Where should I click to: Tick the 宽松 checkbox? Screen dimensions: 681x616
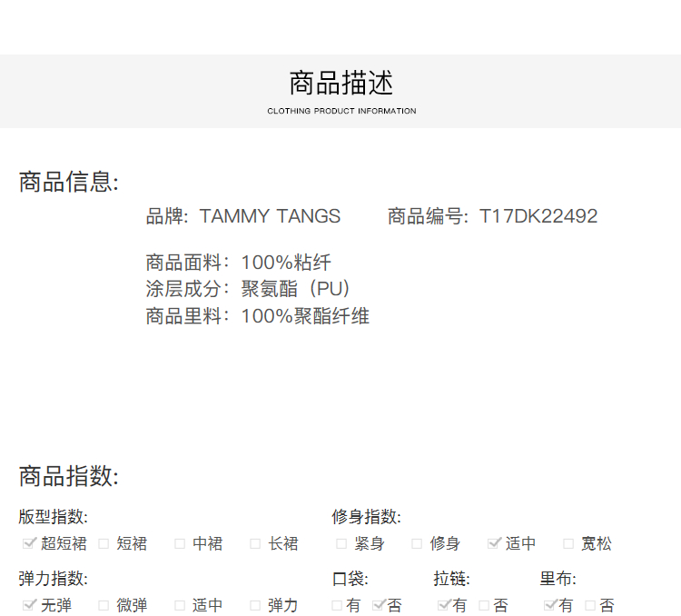(568, 543)
